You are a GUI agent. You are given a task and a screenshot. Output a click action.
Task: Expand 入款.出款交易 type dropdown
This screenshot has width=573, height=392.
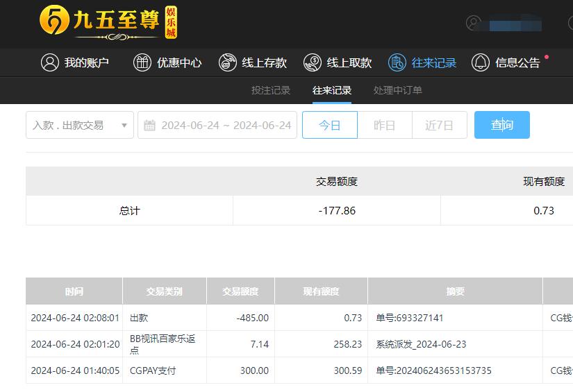click(x=80, y=125)
